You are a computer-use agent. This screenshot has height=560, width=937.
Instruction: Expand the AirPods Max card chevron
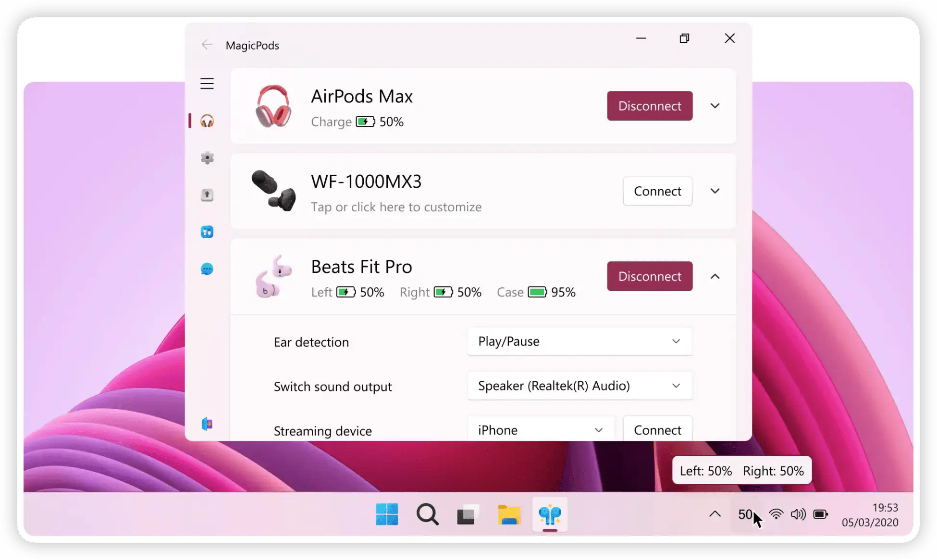click(x=715, y=106)
